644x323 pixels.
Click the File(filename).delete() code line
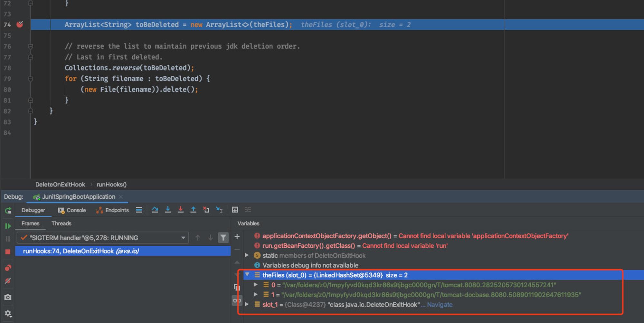tap(139, 90)
